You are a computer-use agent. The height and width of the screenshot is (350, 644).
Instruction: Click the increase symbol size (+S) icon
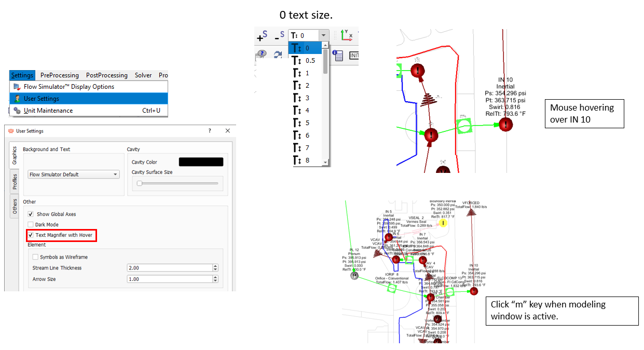click(262, 36)
